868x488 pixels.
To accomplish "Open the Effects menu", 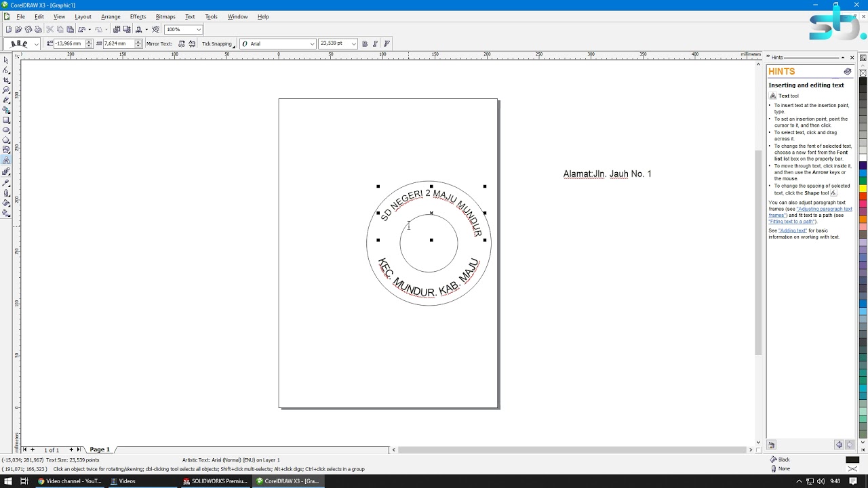I will point(138,16).
